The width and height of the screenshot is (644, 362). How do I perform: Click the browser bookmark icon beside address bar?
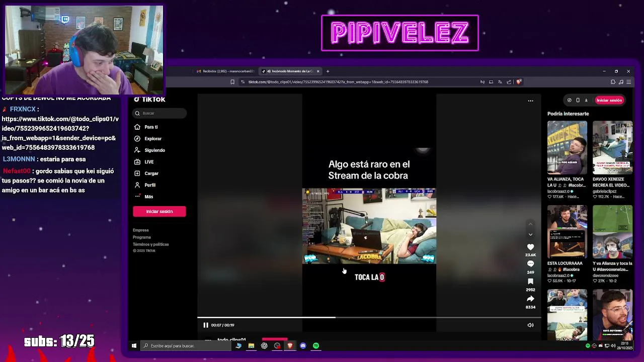click(232, 82)
